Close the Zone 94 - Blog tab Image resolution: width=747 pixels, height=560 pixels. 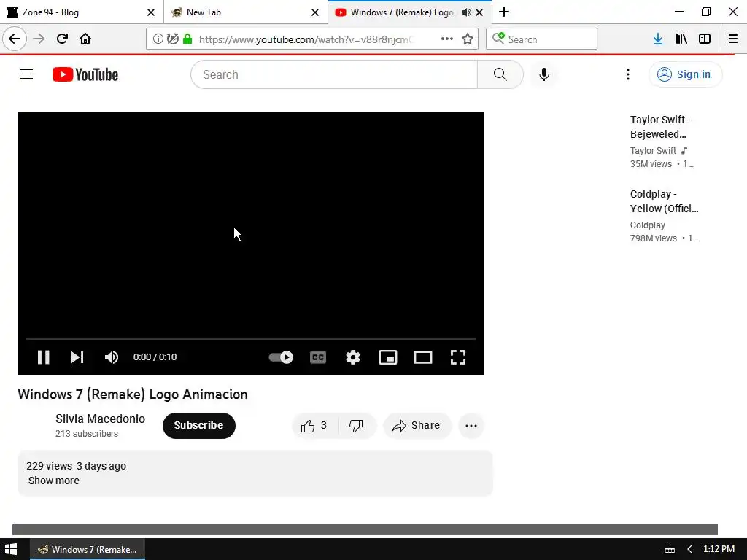click(x=151, y=12)
